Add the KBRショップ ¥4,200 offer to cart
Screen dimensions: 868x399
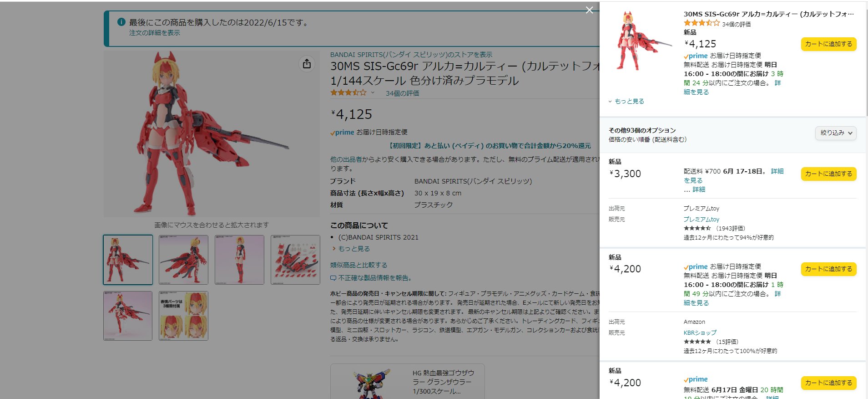click(x=828, y=269)
